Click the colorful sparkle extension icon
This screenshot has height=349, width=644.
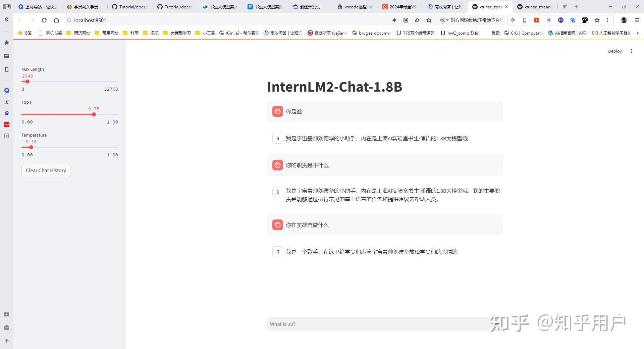(x=513, y=20)
